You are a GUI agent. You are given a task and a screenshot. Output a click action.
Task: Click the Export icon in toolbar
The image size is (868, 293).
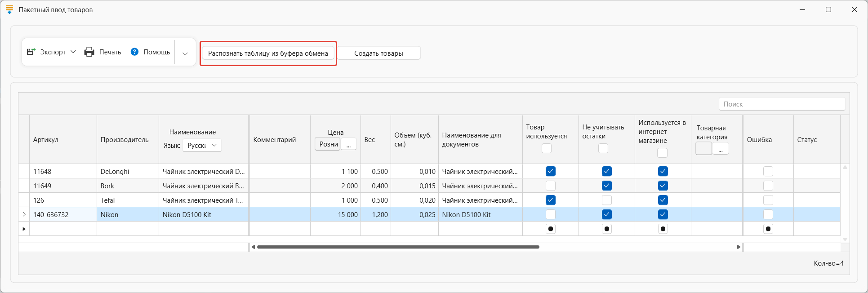31,52
